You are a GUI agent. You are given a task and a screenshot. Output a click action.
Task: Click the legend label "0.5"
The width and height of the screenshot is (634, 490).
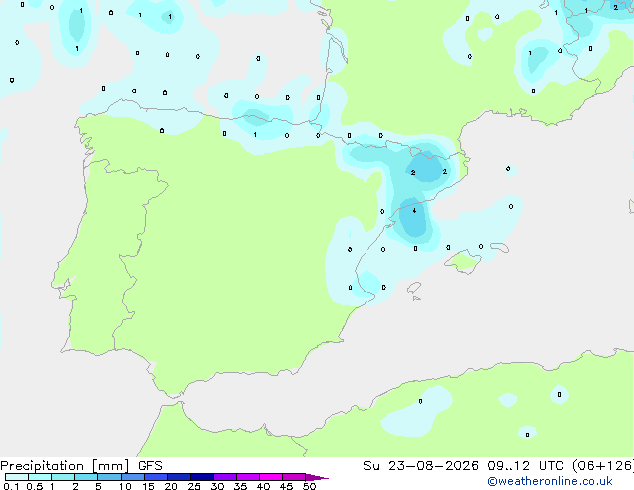tap(35, 486)
